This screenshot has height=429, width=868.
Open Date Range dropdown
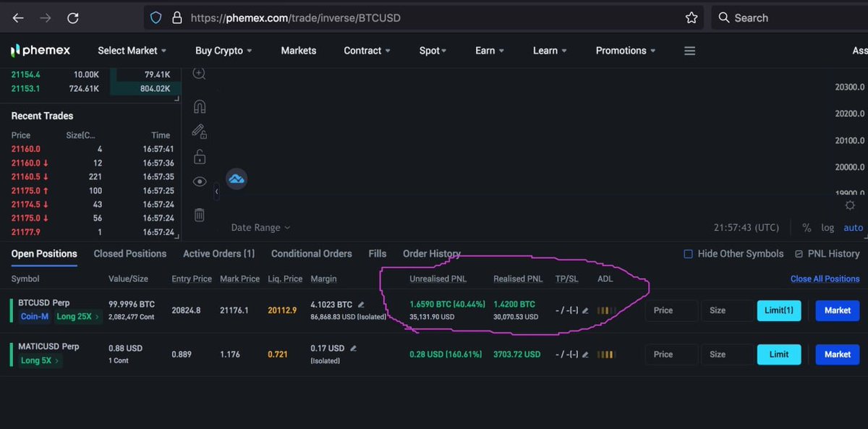pyautogui.click(x=260, y=228)
